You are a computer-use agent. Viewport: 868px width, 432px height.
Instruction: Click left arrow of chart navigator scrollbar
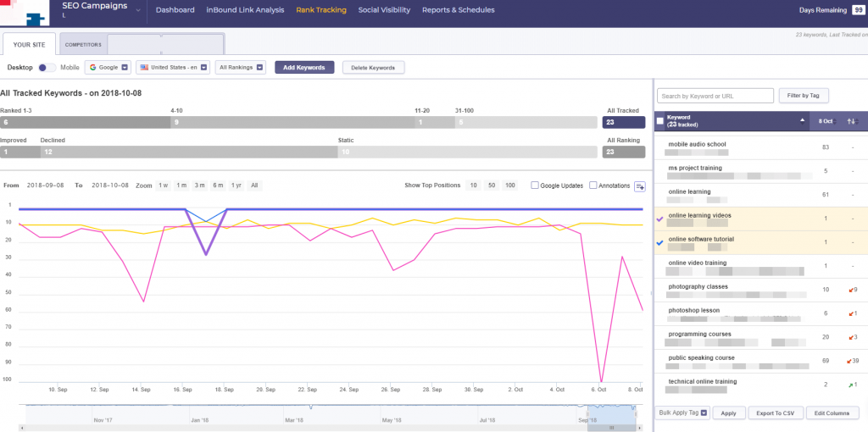[21, 428]
